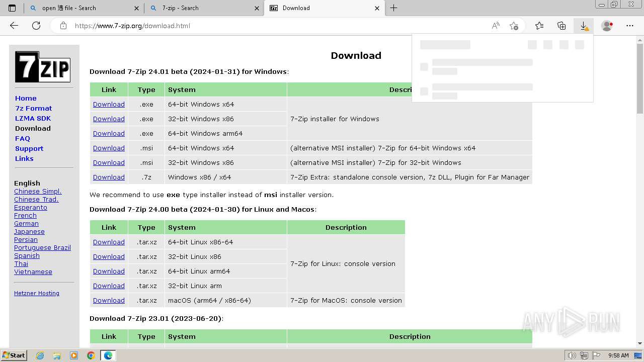Download 32-bit Linux x86 tar.xz
This screenshot has height=362, width=644.
pyautogui.click(x=109, y=256)
